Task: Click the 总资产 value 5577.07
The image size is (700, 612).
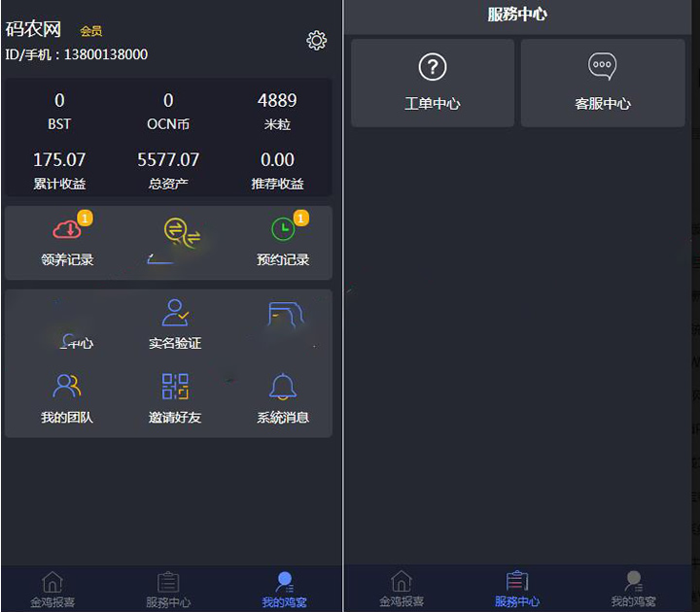Action: pos(168,159)
